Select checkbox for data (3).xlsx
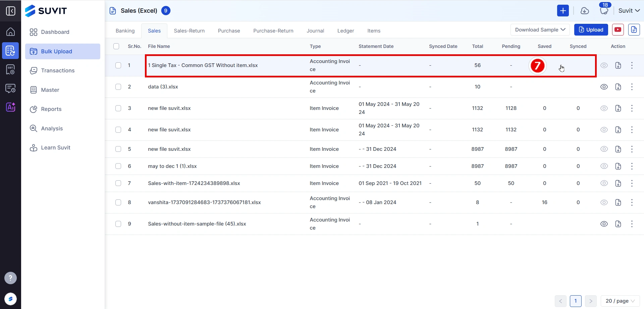644x309 pixels. [x=118, y=87]
